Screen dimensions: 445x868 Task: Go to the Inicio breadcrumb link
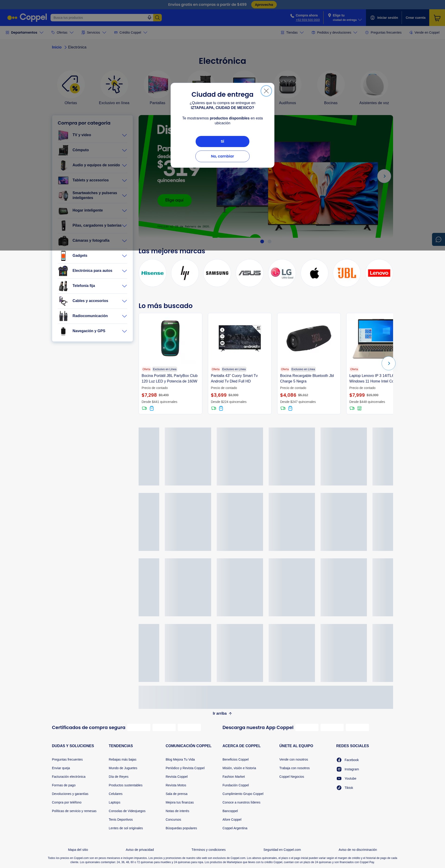pyautogui.click(x=57, y=47)
